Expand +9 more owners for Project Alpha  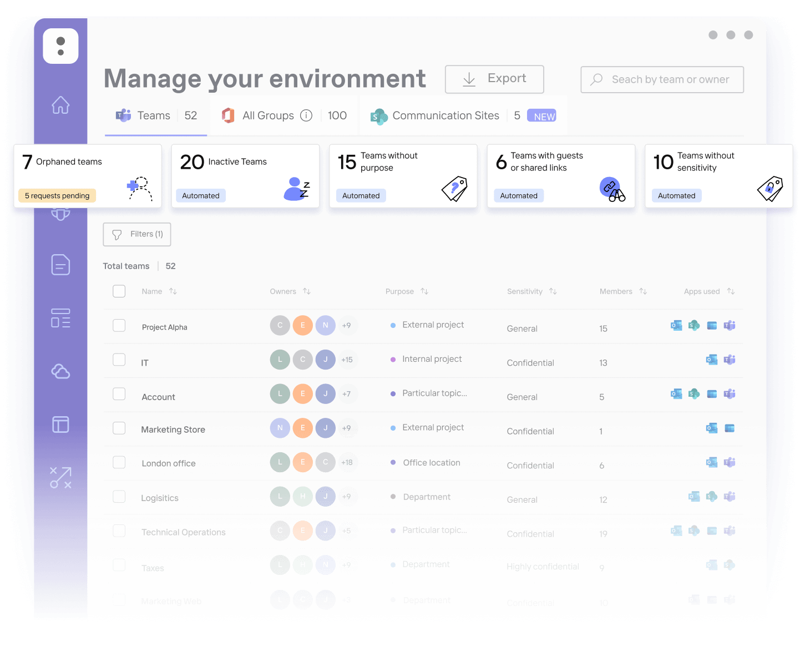click(347, 325)
